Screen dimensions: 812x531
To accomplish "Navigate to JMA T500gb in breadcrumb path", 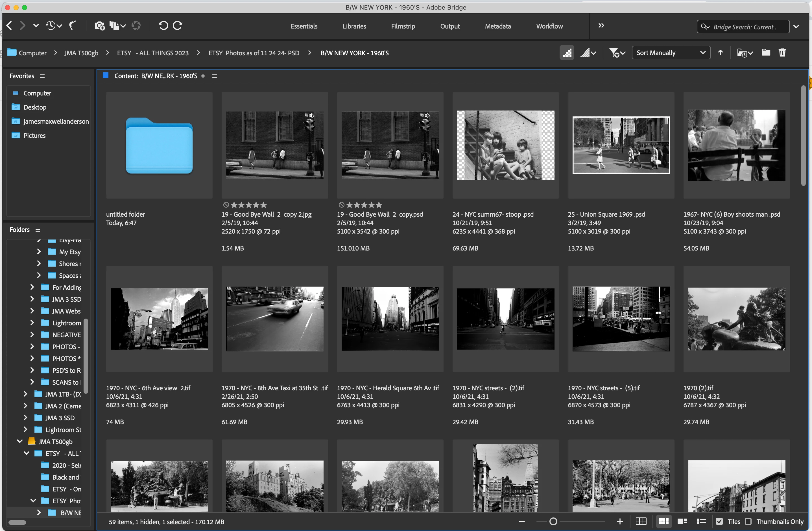I will click(81, 53).
